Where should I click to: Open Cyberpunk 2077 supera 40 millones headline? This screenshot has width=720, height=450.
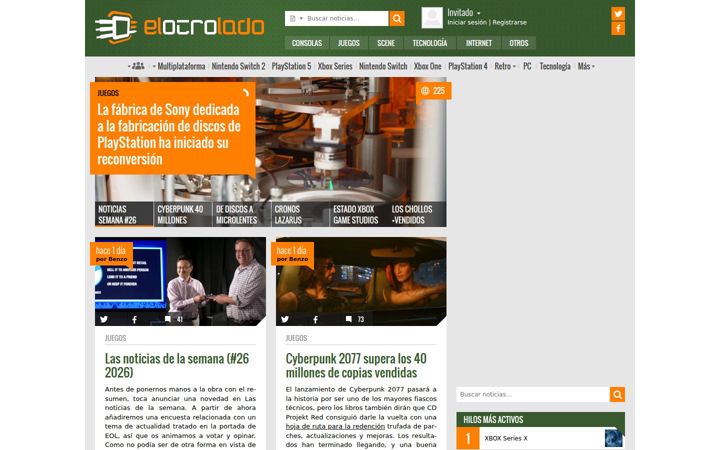[x=356, y=366]
